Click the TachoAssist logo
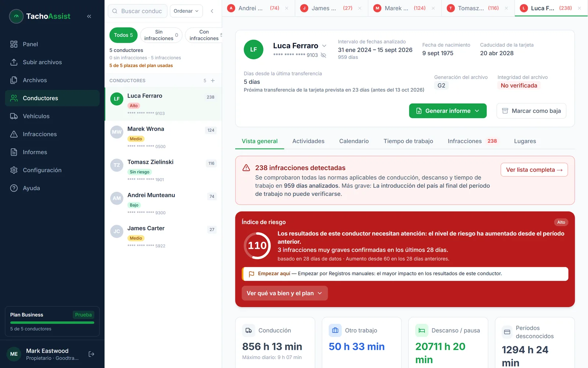 [40, 16]
